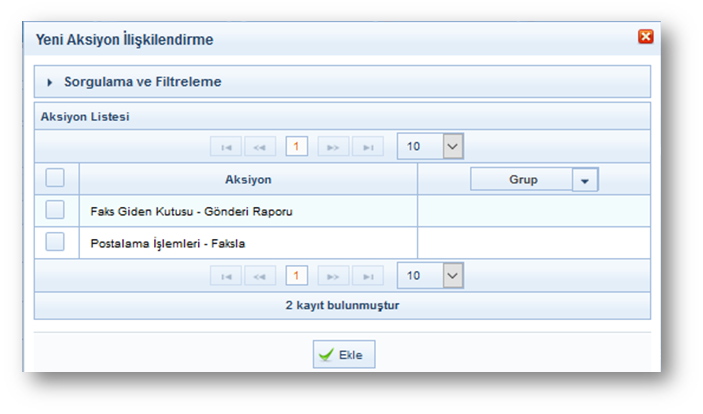
Task: Check the Faks Giden Kutusu row checkbox
Action: (55, 210)
